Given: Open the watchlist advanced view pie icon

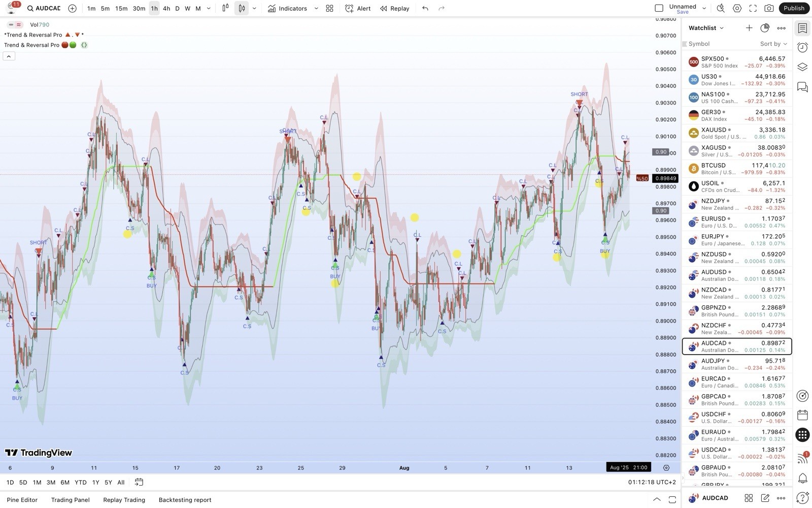Looking at the screenshot, I should (765, 28).
